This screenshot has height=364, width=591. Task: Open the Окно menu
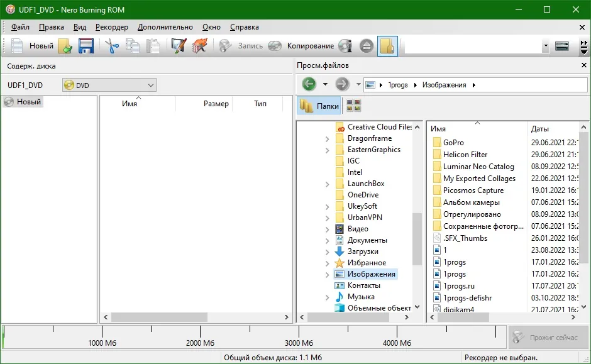click(x=211, y=27)
